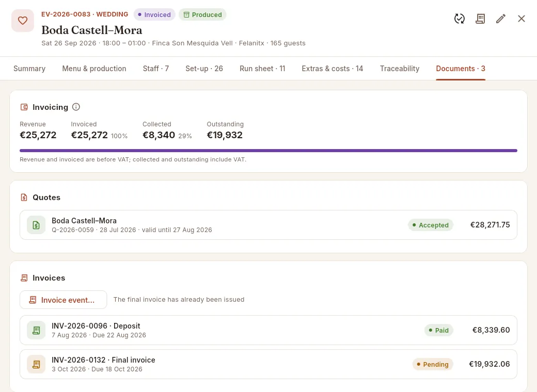This screenshot has width=537, height=392.
Task: Click the €19,932.06 final invoice amount
Action: pyautogui.click(x=489, y=364)
